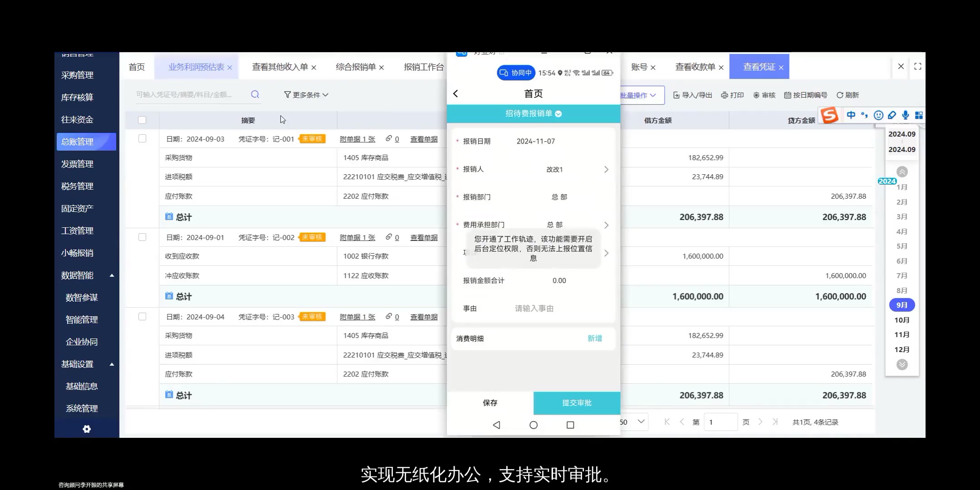Click the search magnifier beside the voucher filter box

255,94
